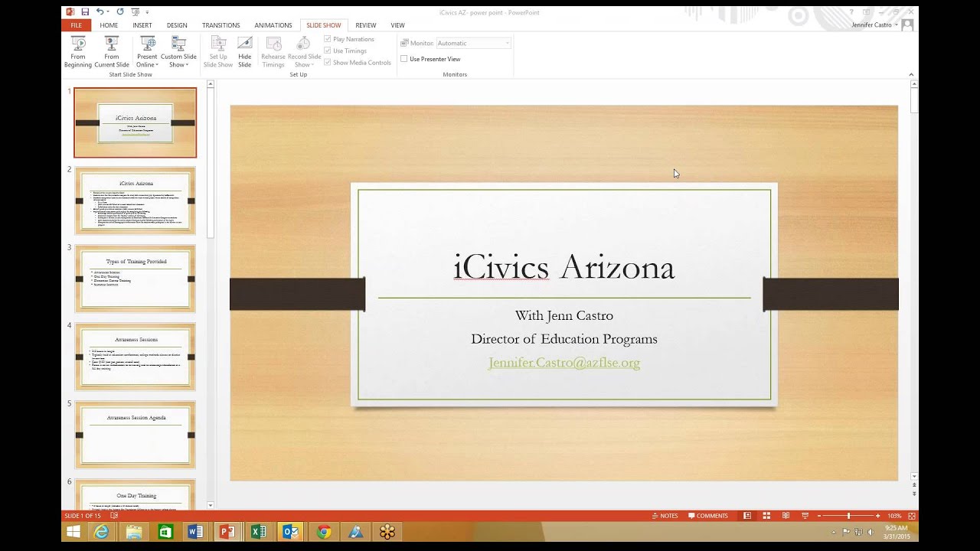Click zoom in plus button

(878, 516)
